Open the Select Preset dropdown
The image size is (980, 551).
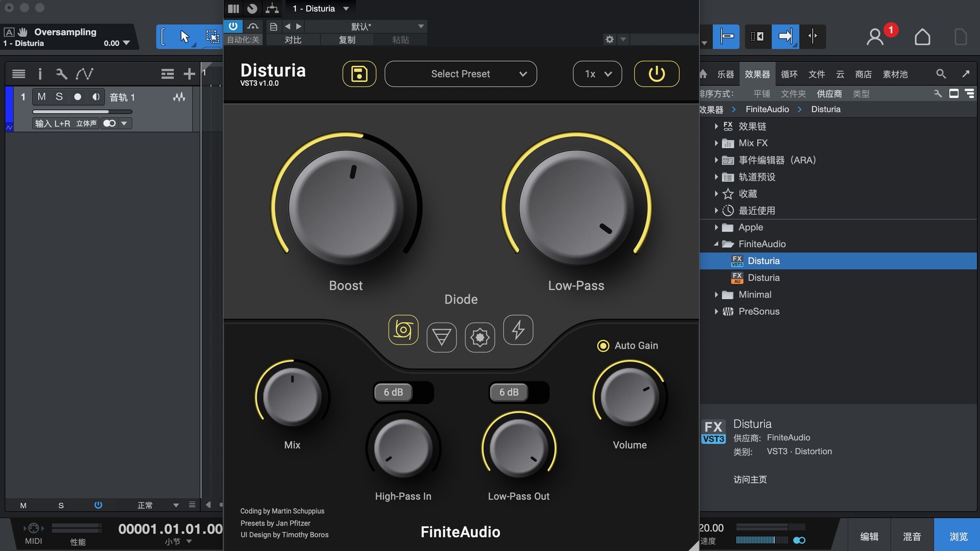pyautogui.click(x=460, y=74)
